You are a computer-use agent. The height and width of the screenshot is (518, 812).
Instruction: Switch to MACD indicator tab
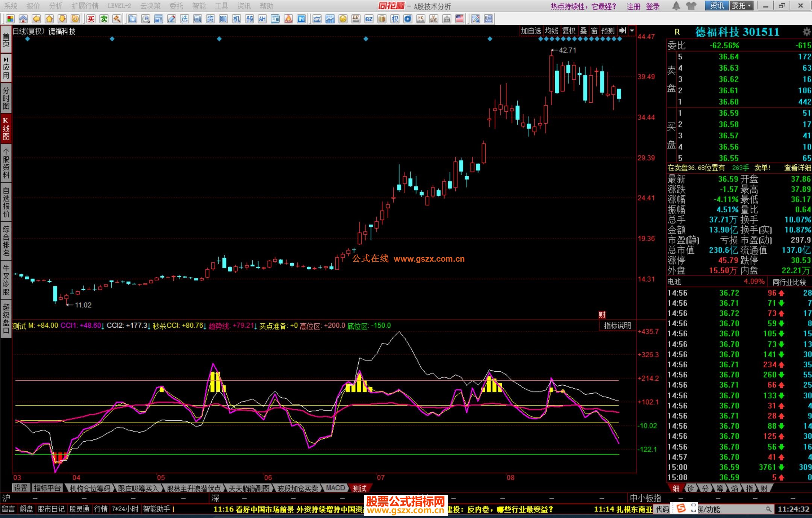pyautogui.click(x=335, y=488)
